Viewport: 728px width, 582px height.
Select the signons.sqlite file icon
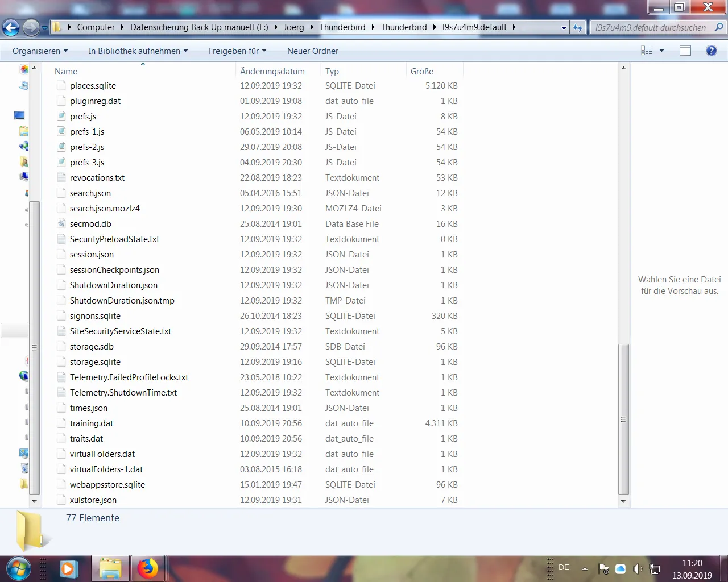click(61, 316)
